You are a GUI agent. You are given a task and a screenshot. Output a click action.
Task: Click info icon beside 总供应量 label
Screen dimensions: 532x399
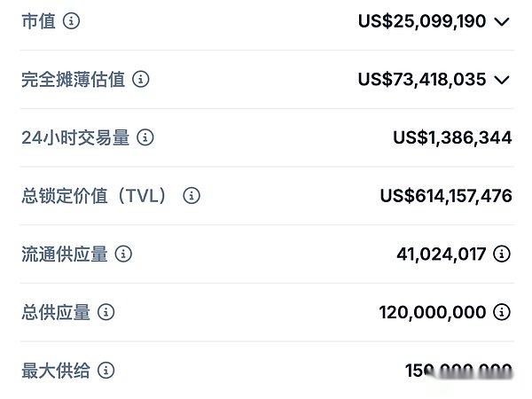pyautogui.click(x=106, y=312)
